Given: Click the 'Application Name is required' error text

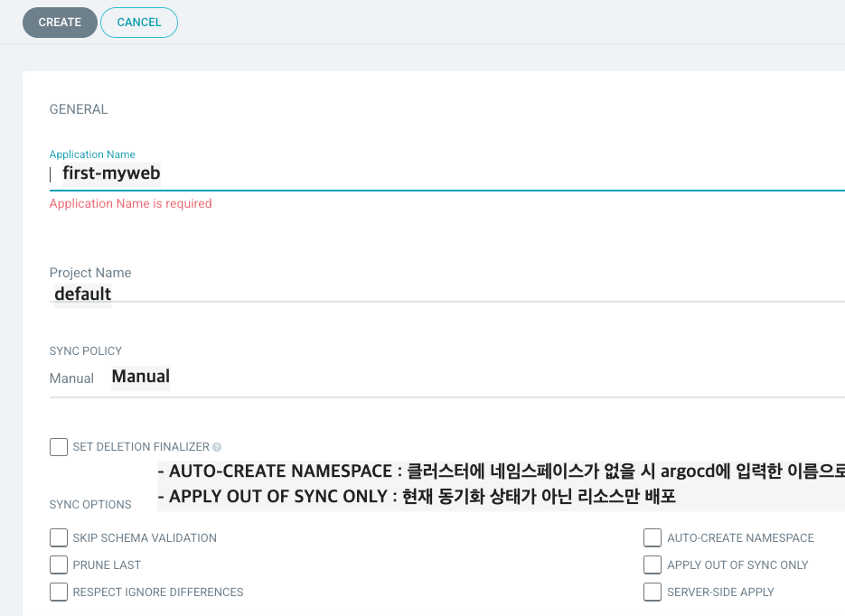Looking at the screenshot, I should (x=130, y=203).
